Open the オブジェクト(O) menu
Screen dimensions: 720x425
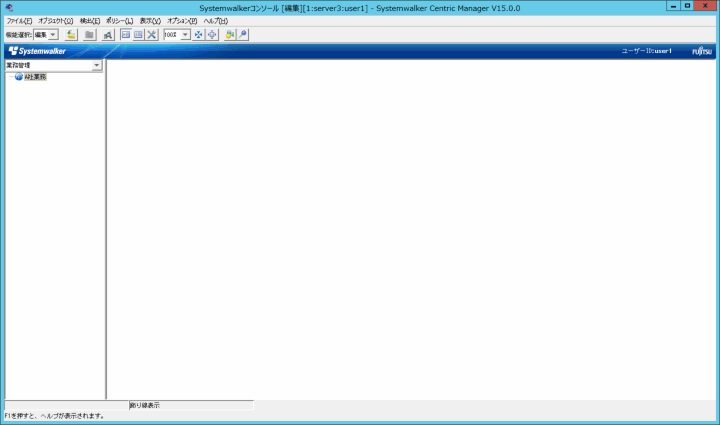[56, 21]
